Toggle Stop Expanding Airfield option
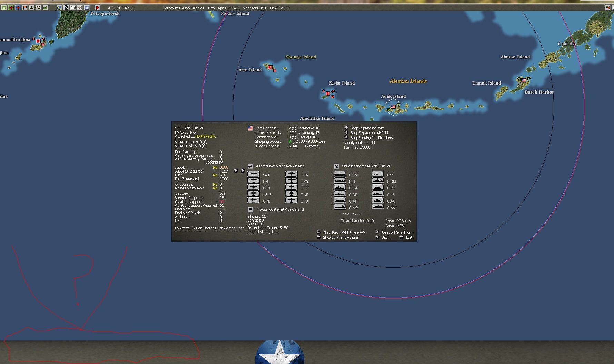Viewport: 614px width, 364px height. point(369,133)
